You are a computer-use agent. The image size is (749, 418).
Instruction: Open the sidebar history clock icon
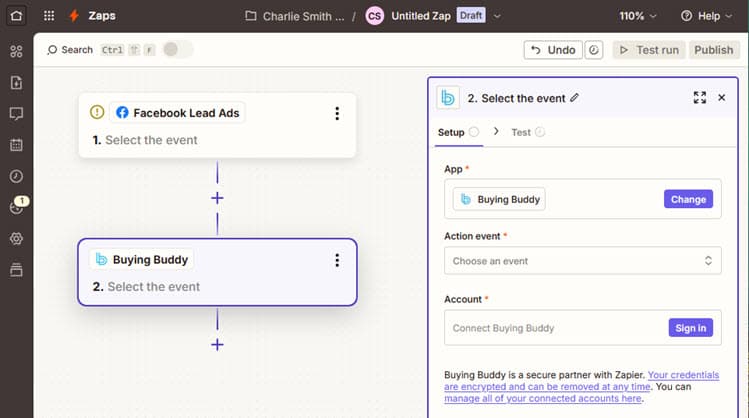pyautogui.click(x=16, y=176)
